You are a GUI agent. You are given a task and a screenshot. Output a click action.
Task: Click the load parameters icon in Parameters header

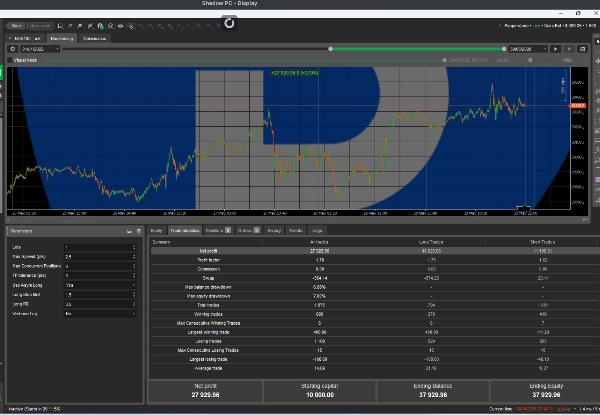point(129,231)
